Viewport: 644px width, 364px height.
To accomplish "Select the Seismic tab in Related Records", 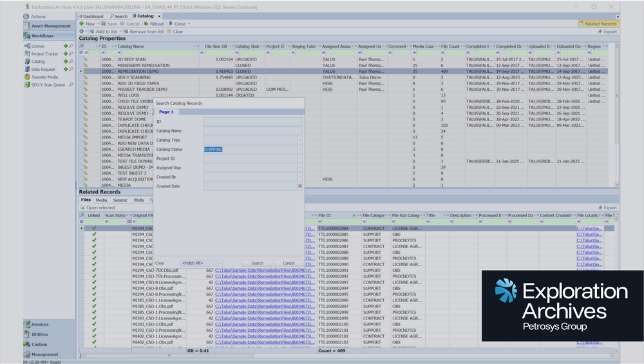I will 120,200.
